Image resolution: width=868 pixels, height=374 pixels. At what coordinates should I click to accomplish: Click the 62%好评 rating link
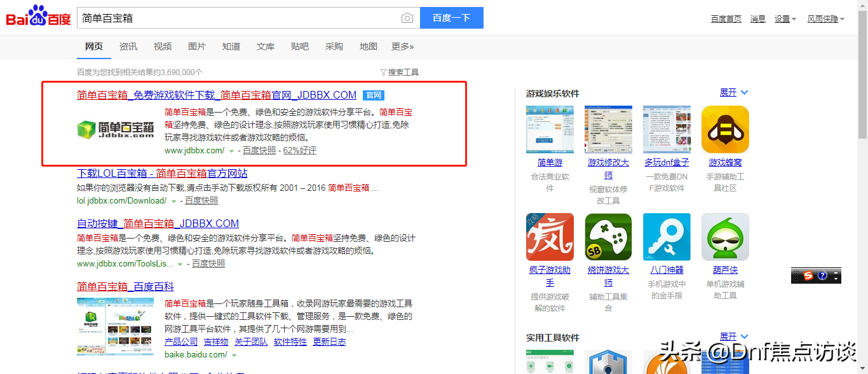(x=299, y=151)
